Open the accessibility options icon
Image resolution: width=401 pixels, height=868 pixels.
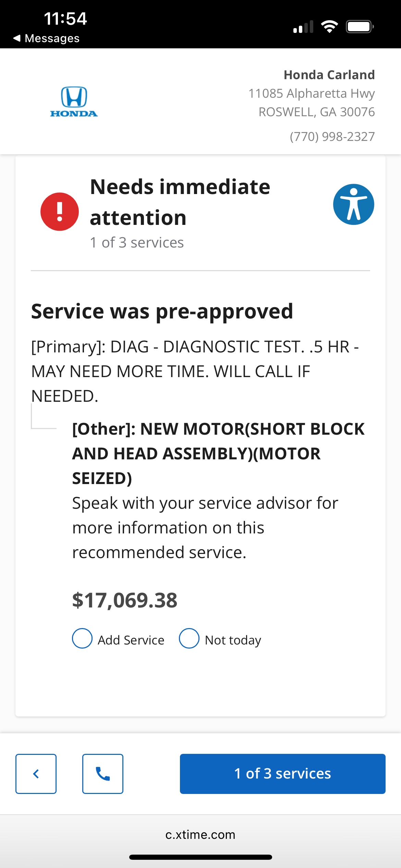click(x=353, y=205)
